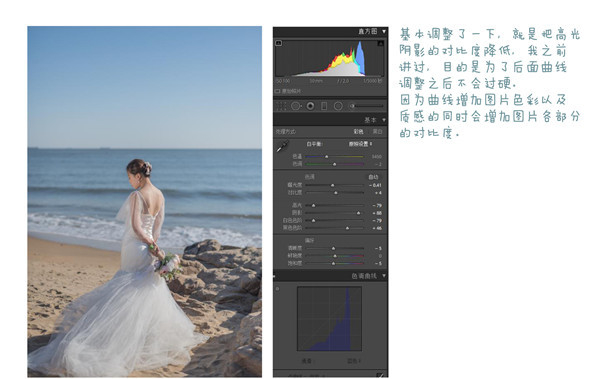This screenshot has width=600, height=379.
Task: Click the color temperature value field
Action: pos(377,157)
